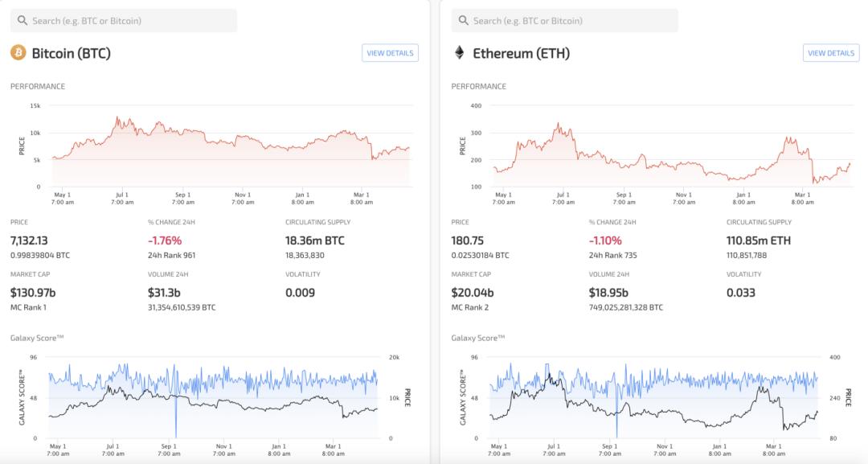Click Ethereum volatility value 0.033
Viewport: 868px width, 464px height.
741,293
